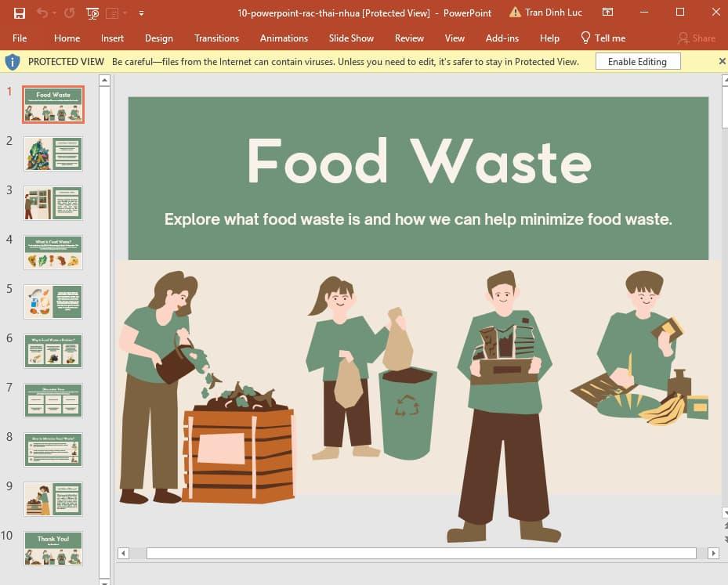
Task: Open the Customize Quick Access Toolbar arrow
Action: (141, 13)
